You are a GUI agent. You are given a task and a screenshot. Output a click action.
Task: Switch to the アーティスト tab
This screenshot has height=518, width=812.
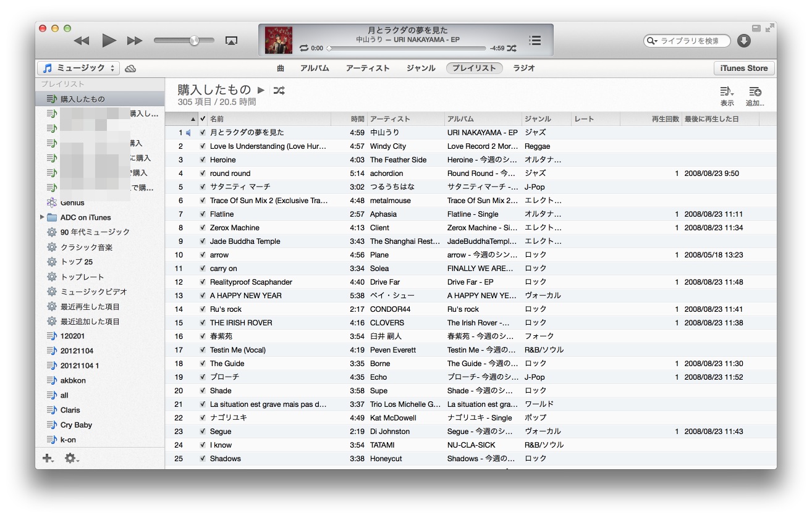(x=368, y=68)
